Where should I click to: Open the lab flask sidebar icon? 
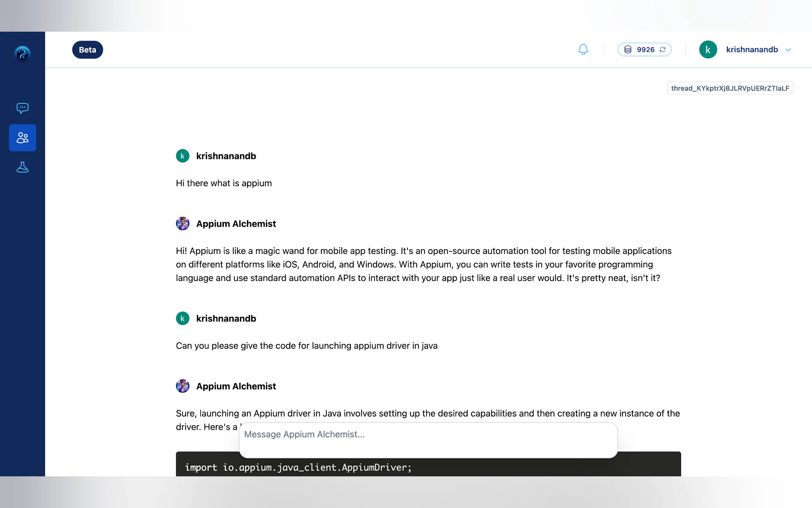tap(22, 167)
